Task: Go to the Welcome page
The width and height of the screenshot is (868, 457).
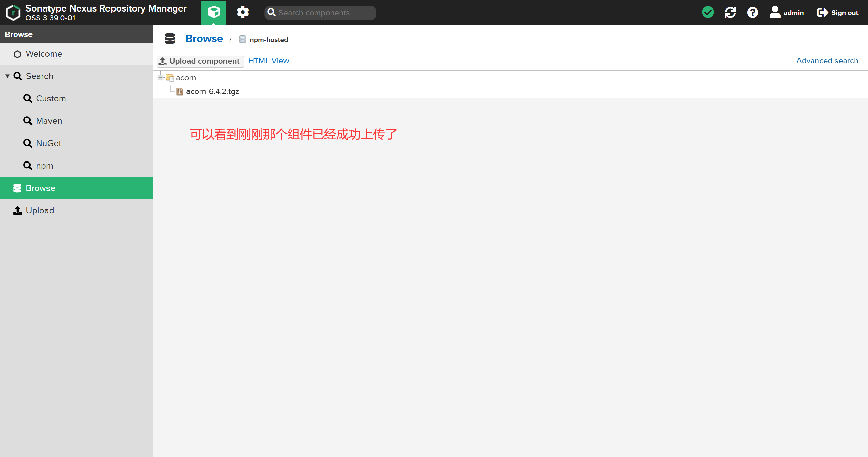Action: coord(44,54)
